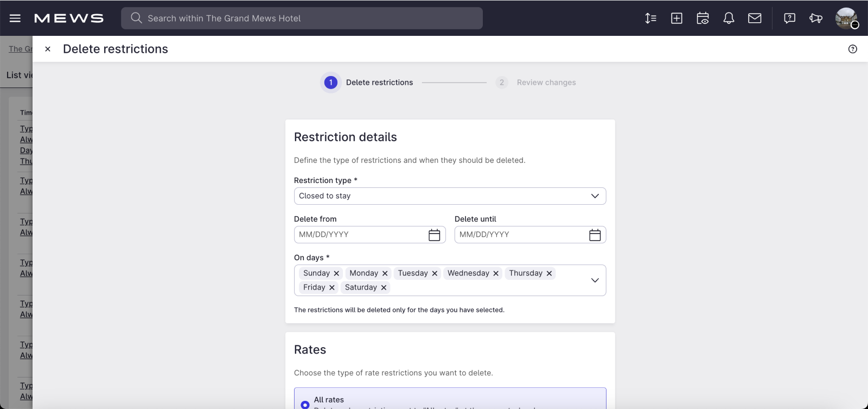Open the sort list icon in header
Screen dimensions: 868x409
(x=650, y=18)
